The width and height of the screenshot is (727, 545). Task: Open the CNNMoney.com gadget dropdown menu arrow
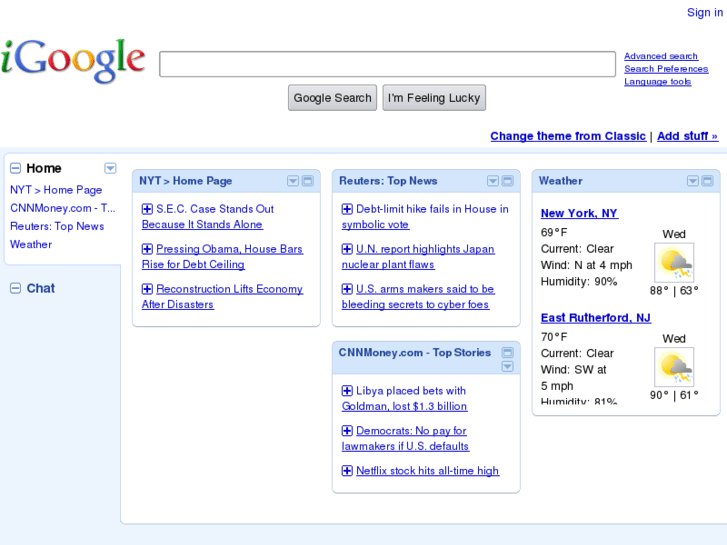(508, 366)
